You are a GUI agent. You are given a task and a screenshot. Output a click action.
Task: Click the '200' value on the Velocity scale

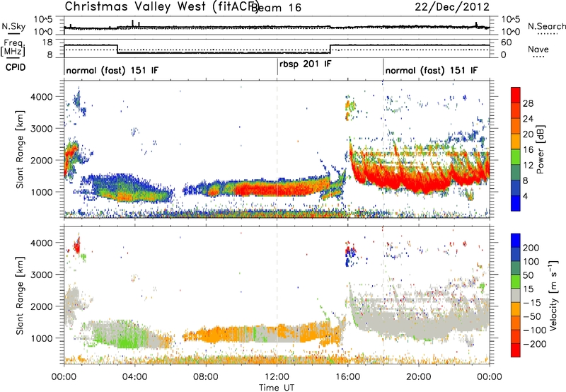[x=531, y=248]
